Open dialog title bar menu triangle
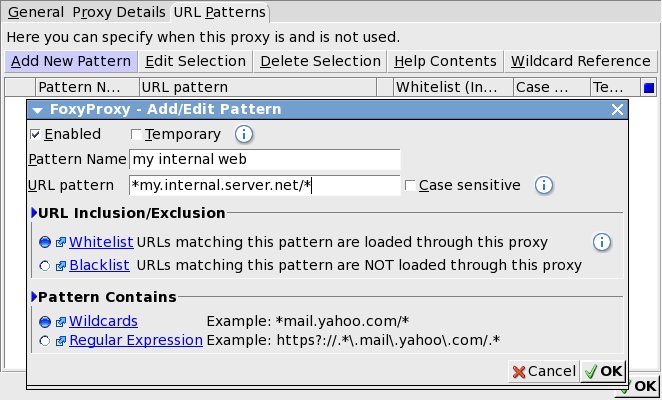 (x=37, y=110)
